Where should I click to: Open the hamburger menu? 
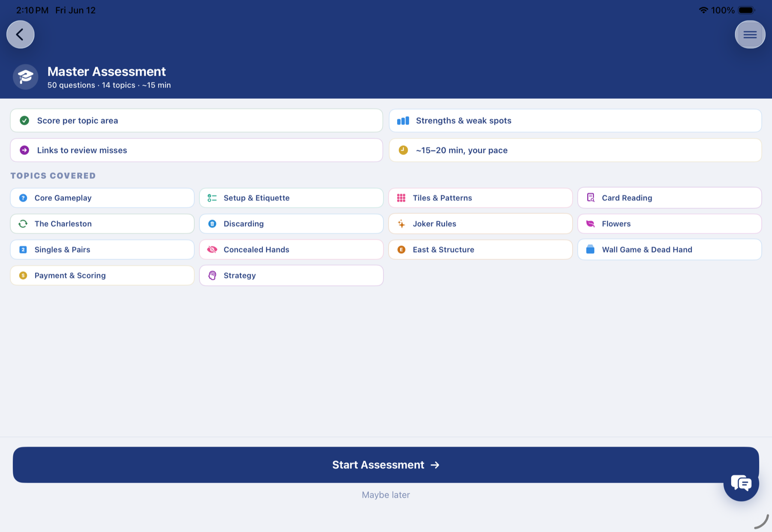click(x=750, y=34)
